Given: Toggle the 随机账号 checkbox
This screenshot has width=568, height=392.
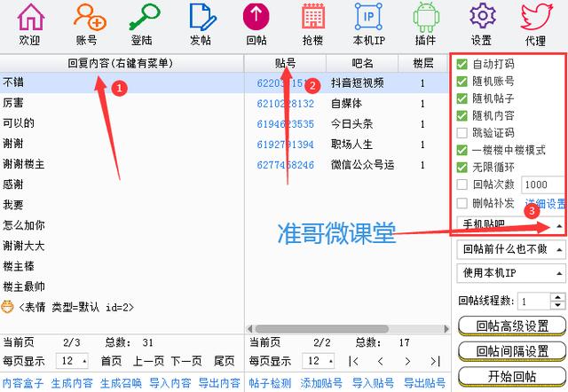Looking at the screenshot, I should pos(461,82).
